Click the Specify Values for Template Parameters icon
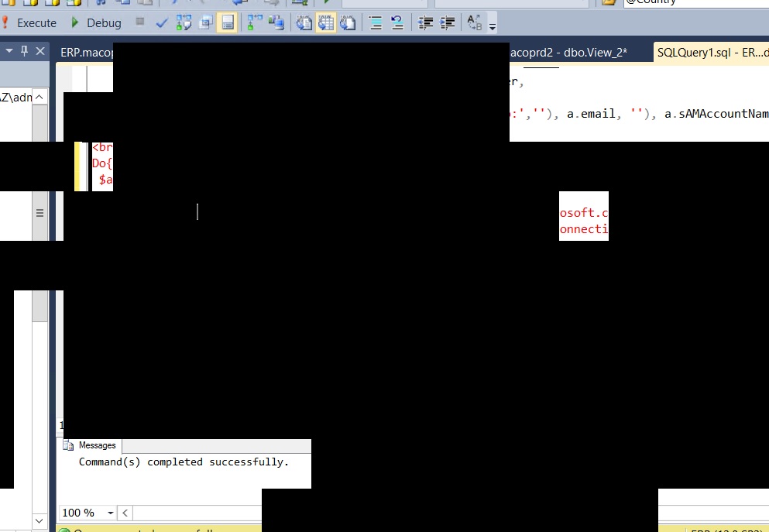 tap(474, 22)
